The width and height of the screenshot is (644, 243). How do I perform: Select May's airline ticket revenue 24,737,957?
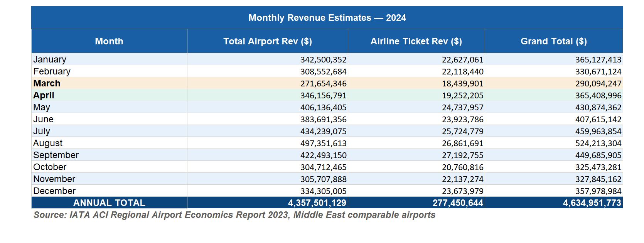pyautogui.click(x=462, y=108)
